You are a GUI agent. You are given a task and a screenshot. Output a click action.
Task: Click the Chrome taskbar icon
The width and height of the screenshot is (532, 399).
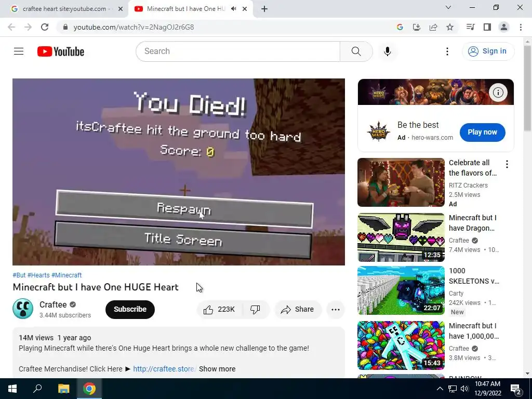point(89,389)
